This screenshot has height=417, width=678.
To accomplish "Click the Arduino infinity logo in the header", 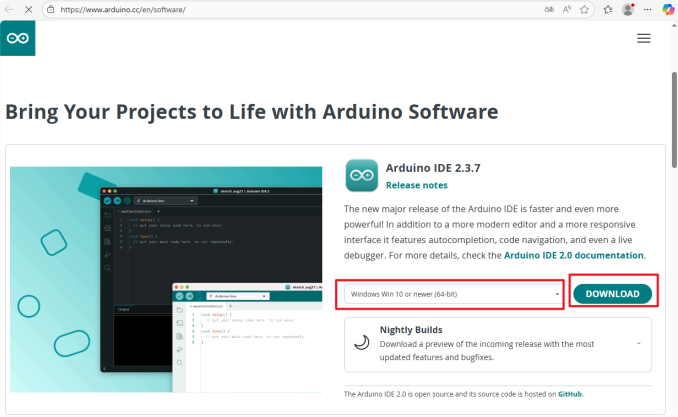I will [18, 38].
